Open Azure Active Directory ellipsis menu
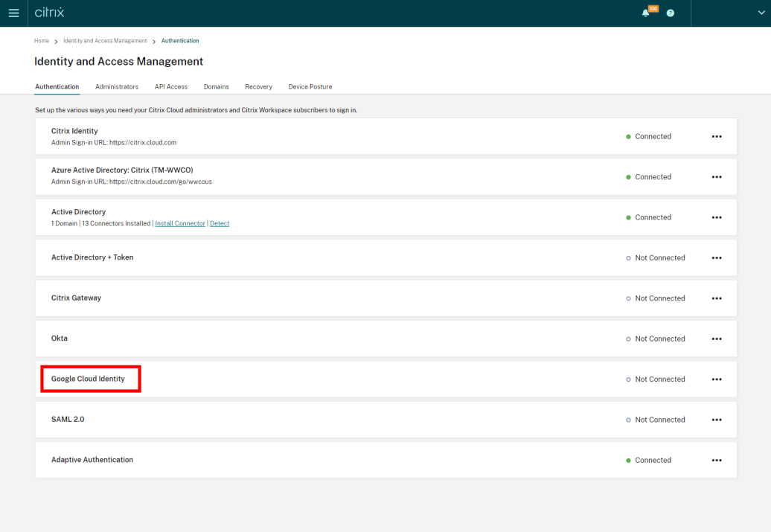This screenshot has width=771, height=532. 717,177
